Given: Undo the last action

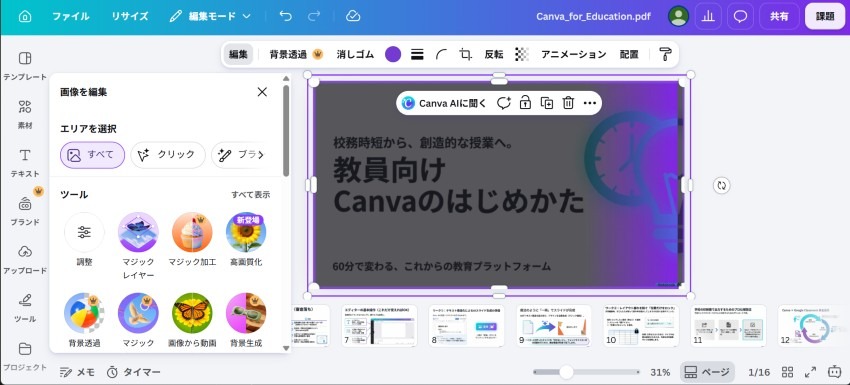Looking at the screenshot, I should coord(285,16).
